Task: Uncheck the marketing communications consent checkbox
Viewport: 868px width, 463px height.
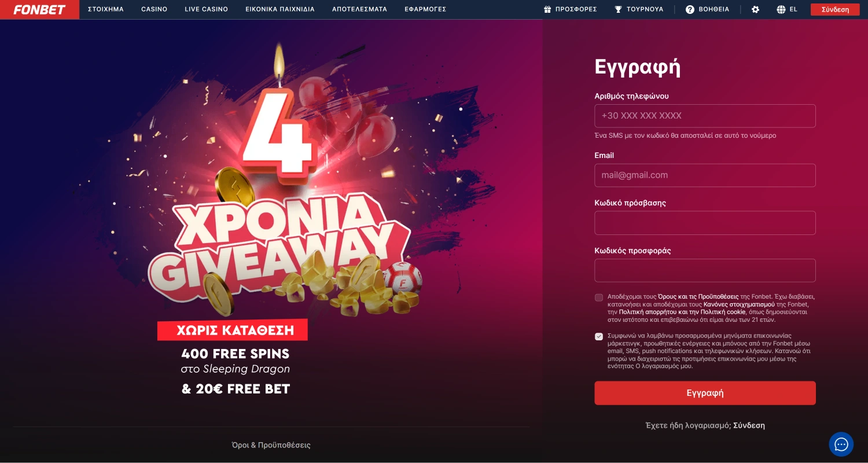Action: (x=599, y=336)
